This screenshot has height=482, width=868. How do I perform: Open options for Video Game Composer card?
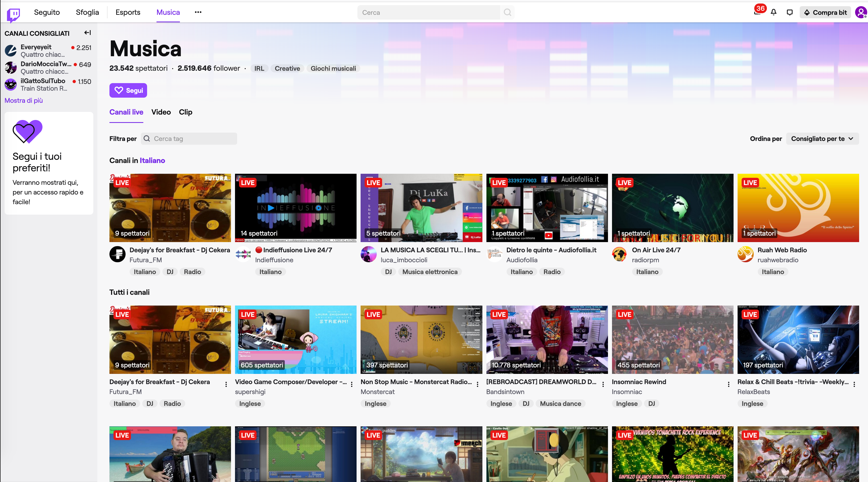[352, 384]
